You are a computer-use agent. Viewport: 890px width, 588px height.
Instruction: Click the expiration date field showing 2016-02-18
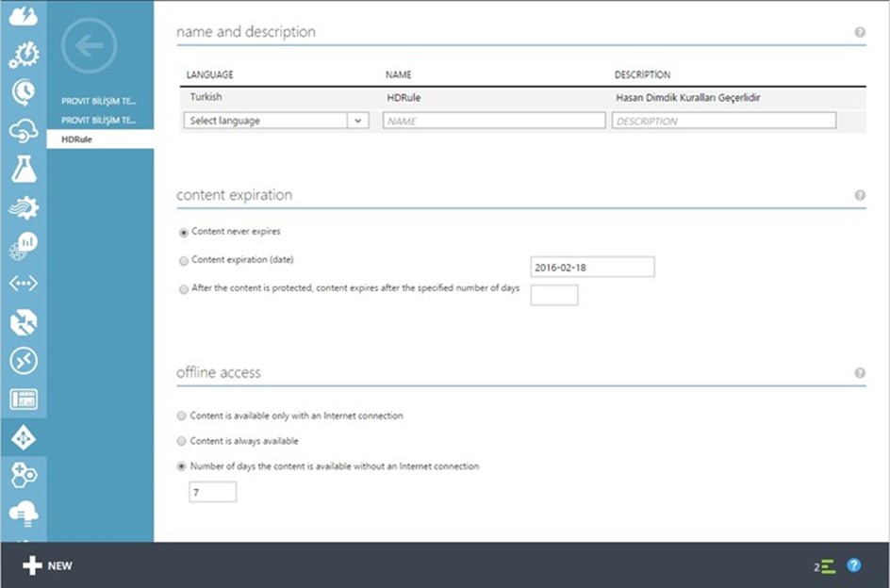592,267
